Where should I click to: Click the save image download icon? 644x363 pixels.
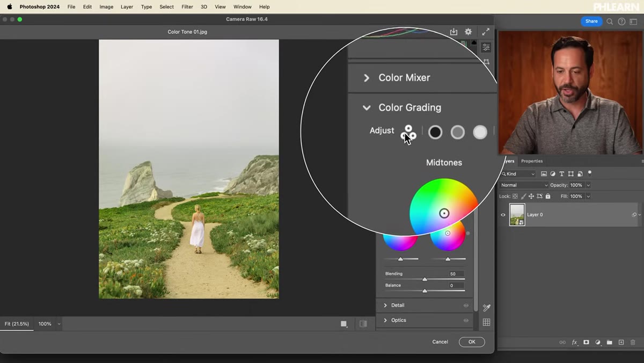pos(453,32)
